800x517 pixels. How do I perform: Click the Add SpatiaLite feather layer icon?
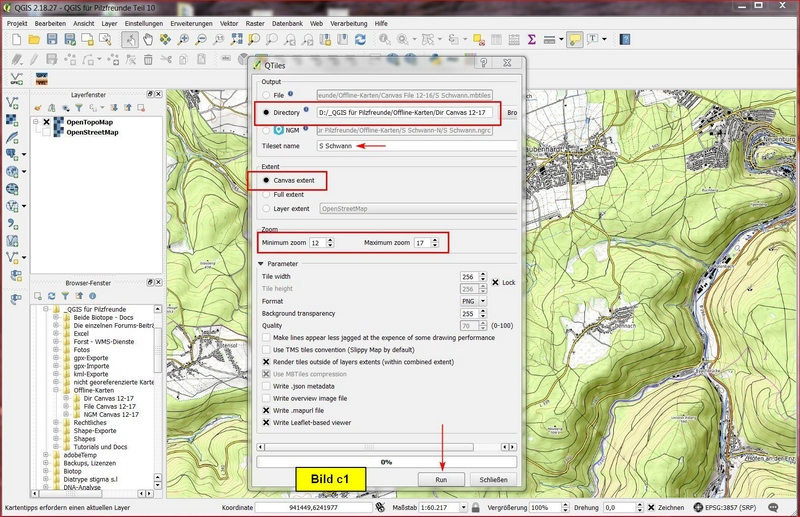12,137
